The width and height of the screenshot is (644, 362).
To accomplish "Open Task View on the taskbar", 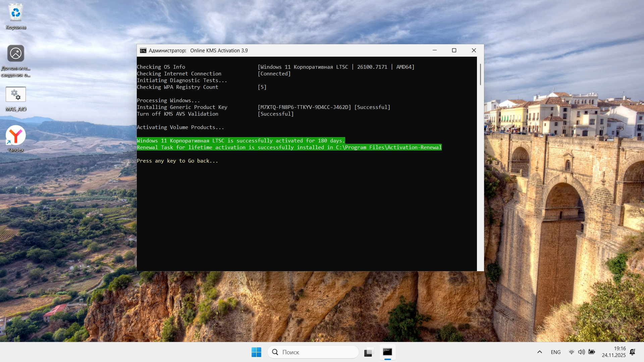I will coord(368,352).
